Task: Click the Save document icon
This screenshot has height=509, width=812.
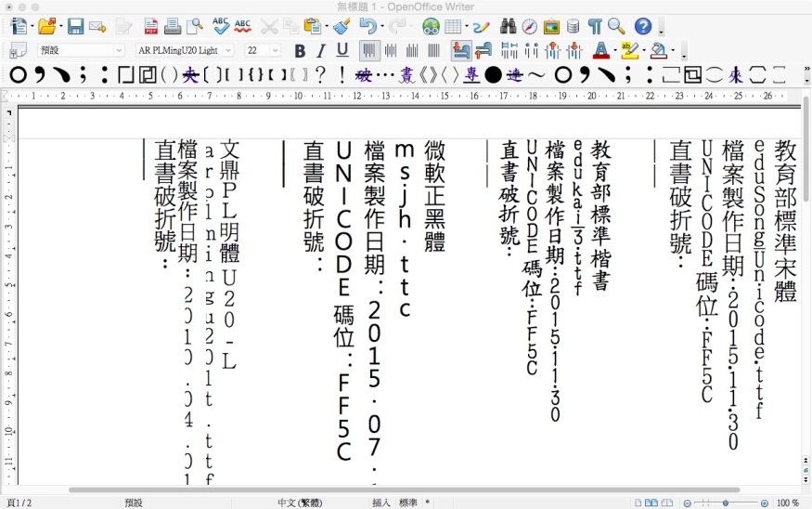Action: click(75, 26)
